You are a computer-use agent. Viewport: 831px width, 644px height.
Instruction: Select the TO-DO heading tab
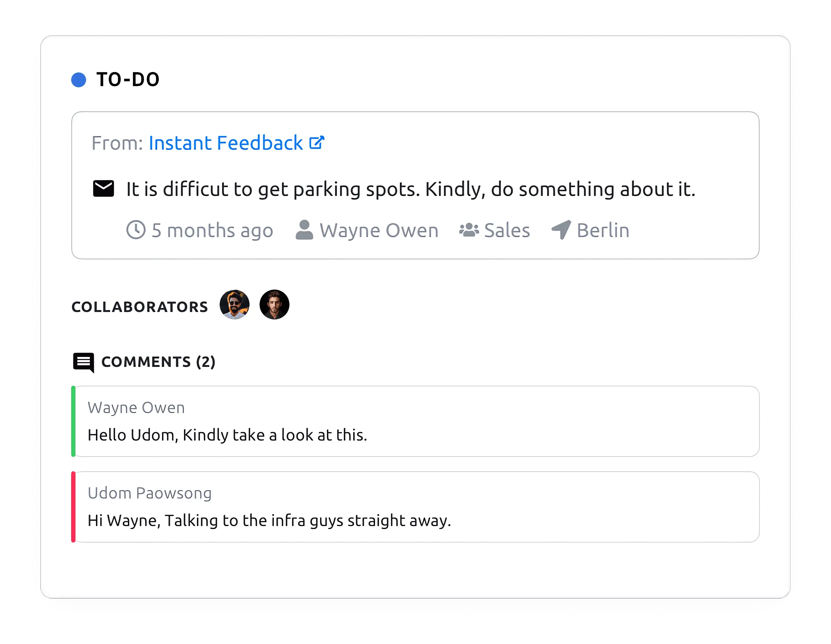(x=128, y=79)
